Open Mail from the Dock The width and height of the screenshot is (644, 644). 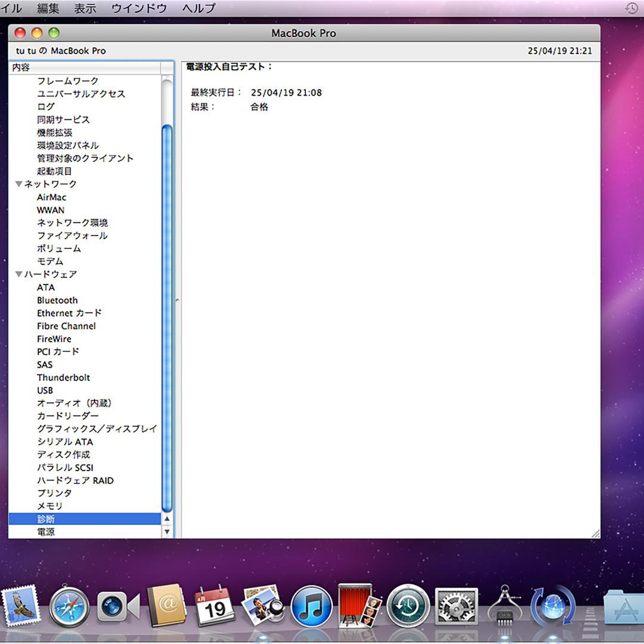pyautogui.click(x=21, y=607)
